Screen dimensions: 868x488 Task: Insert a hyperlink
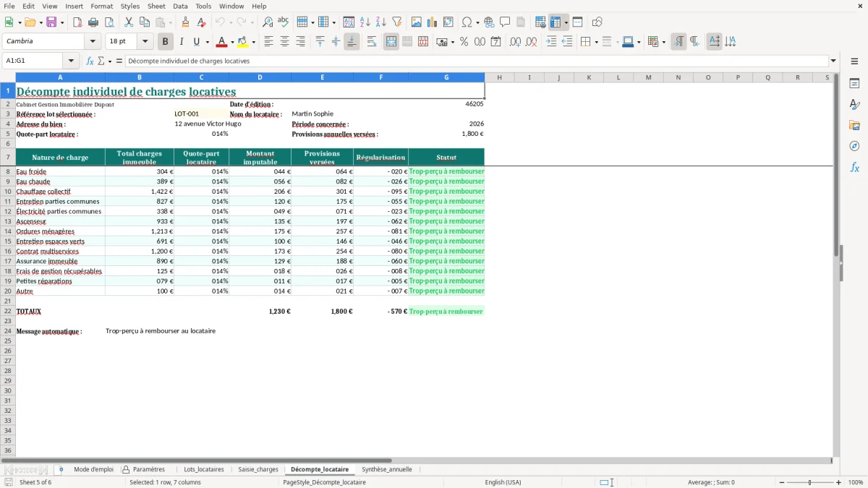[489, 22]
